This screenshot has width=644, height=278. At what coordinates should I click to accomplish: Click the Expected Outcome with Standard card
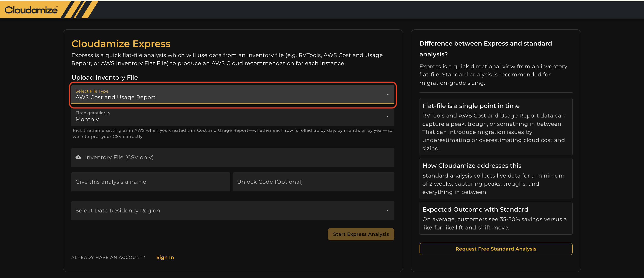[496, 218]
